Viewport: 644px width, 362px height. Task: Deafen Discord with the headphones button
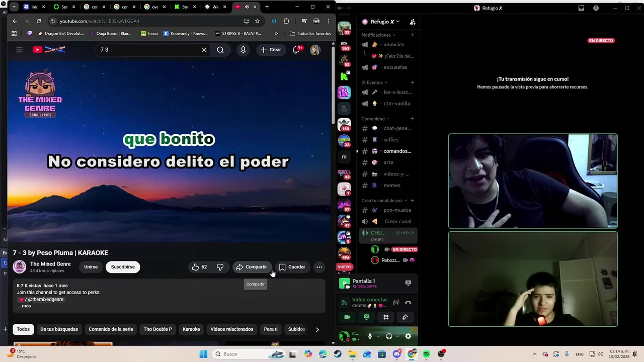(389, 336)
